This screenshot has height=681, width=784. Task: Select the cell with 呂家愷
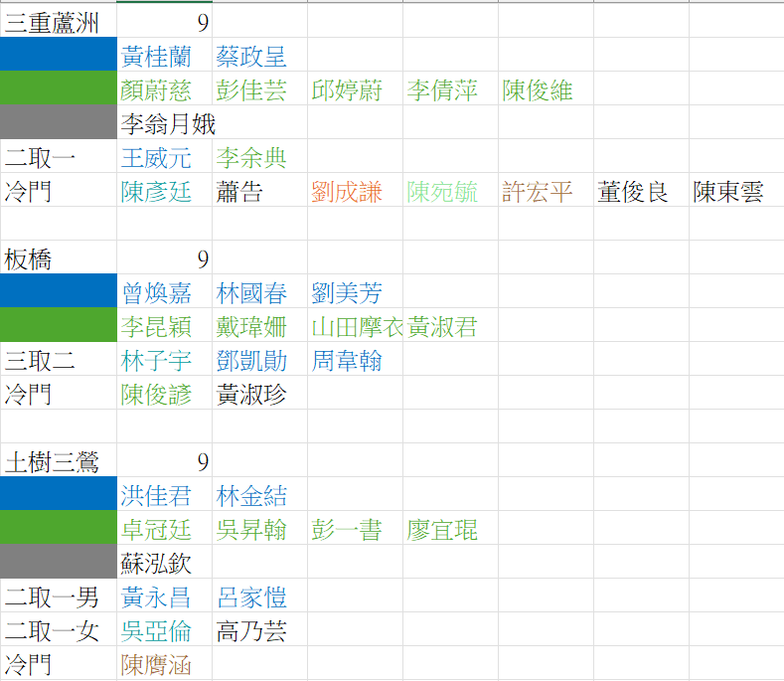point(260,596)
